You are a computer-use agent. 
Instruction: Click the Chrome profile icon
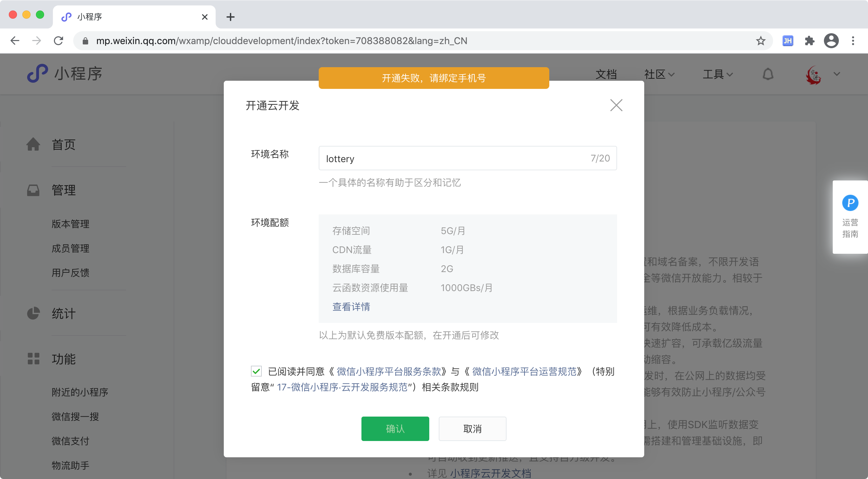[x=831, y=41]
